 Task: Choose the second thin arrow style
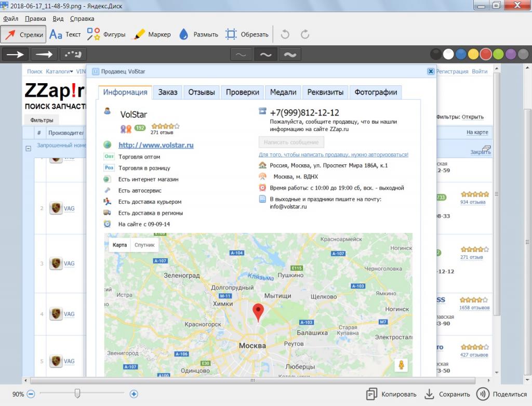coord(44,54)
